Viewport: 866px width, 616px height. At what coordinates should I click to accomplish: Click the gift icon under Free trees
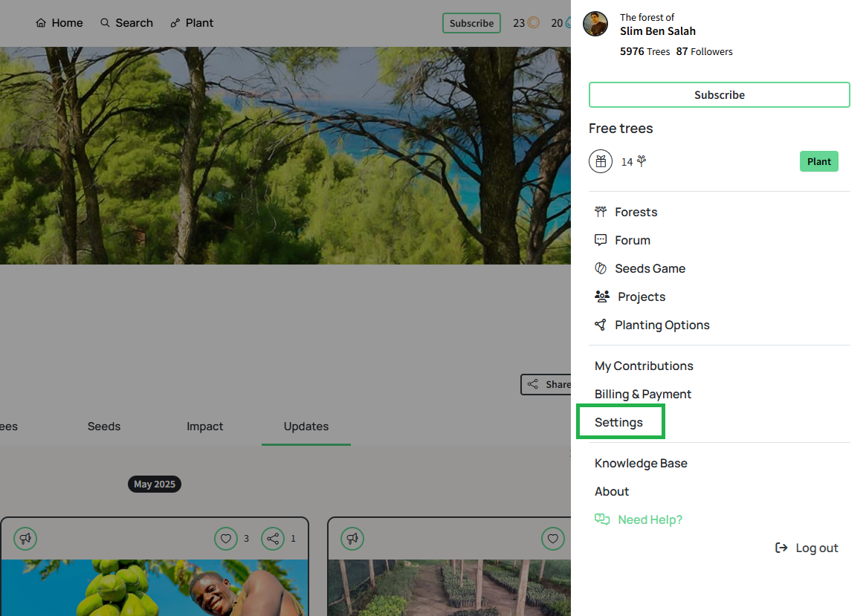(601, 162)
